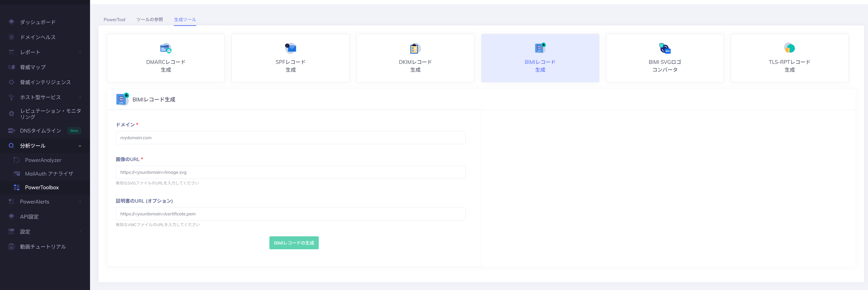Click the BIMI record generator card icon

tap(540, 48)
